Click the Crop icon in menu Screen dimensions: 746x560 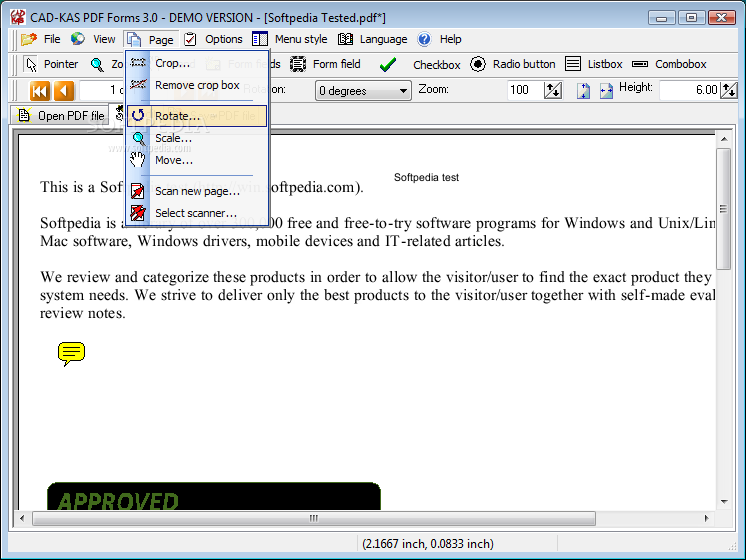138,63
